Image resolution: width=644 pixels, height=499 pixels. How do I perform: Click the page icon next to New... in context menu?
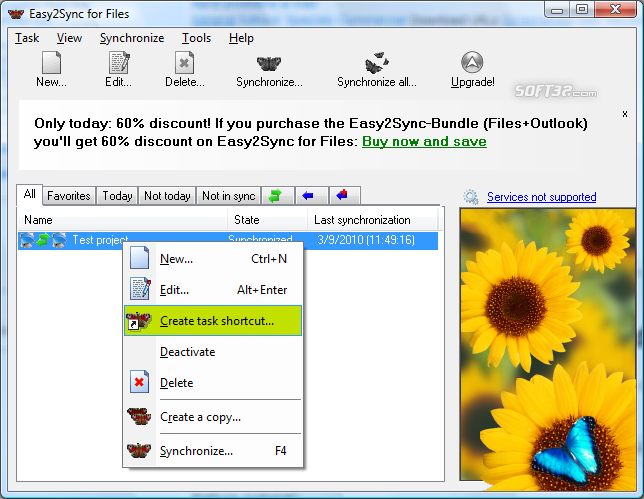pyautogui.click(x=139, y=258)
